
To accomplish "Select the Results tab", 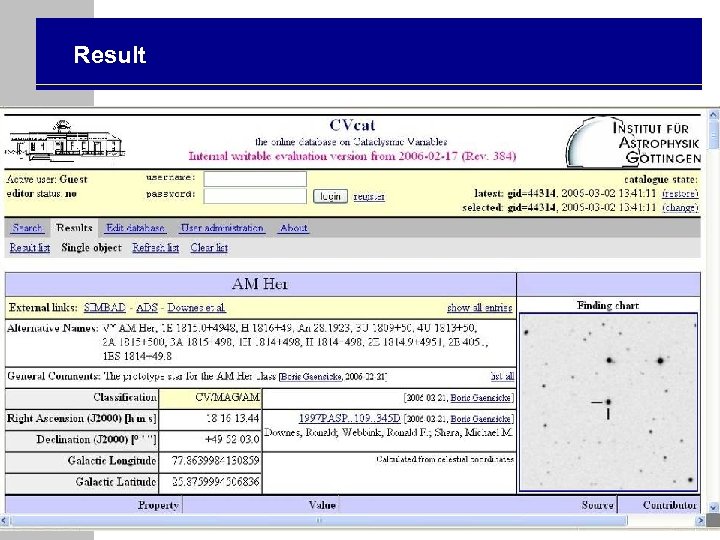I will tap(74, 227).
